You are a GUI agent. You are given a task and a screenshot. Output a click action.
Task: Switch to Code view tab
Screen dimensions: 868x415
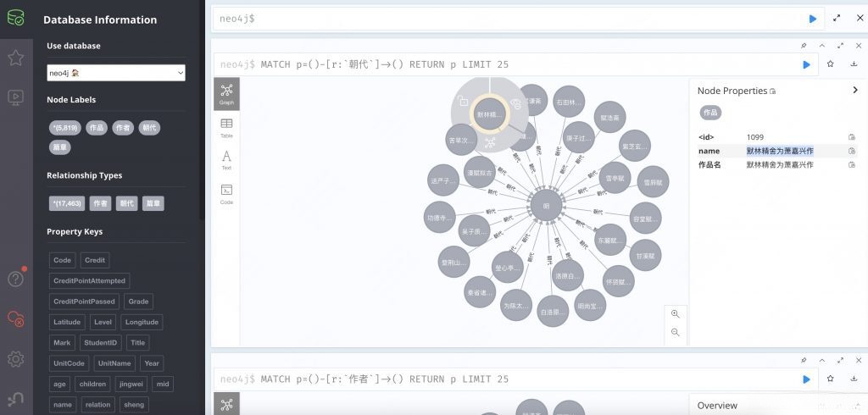(x=226, y=194)
